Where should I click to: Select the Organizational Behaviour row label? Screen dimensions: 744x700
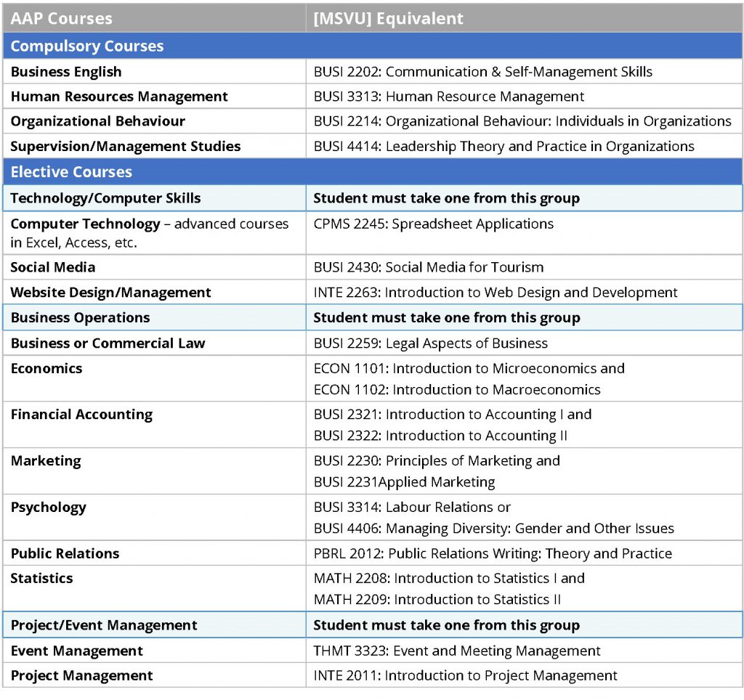pyautogui.click(x=97, y=121)
